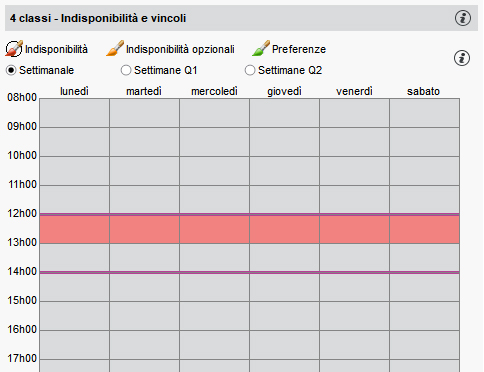Click the 16h00 cell on mercoledì
Viewport: 484px width, 372px height.
click(214, 345)
